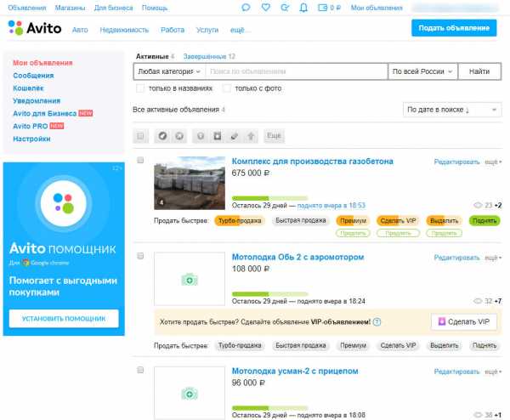Click Редактировать for Мотолодка усман-2
This screenshot has width=510, height=420.
pos(456,372)
